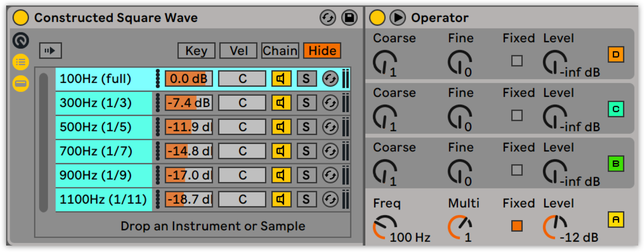
Task: Click the Drop an Instrument or Sample area
Action: tap(213, 226)
